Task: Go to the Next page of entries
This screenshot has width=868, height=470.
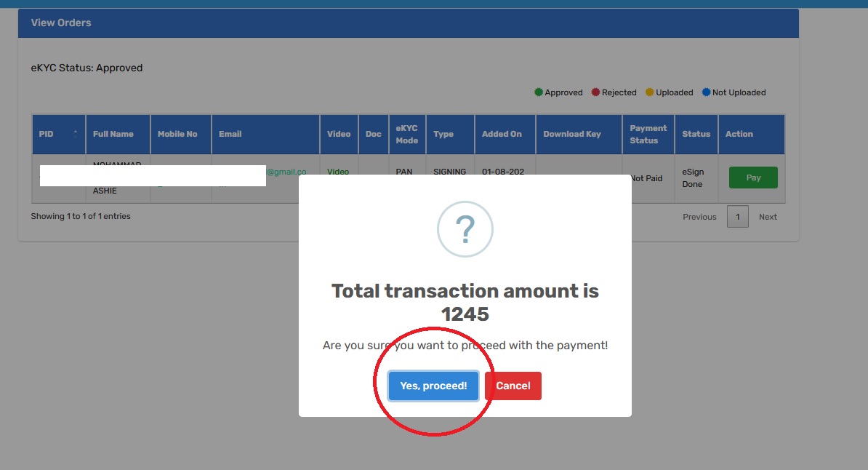Action: [768, 217]
